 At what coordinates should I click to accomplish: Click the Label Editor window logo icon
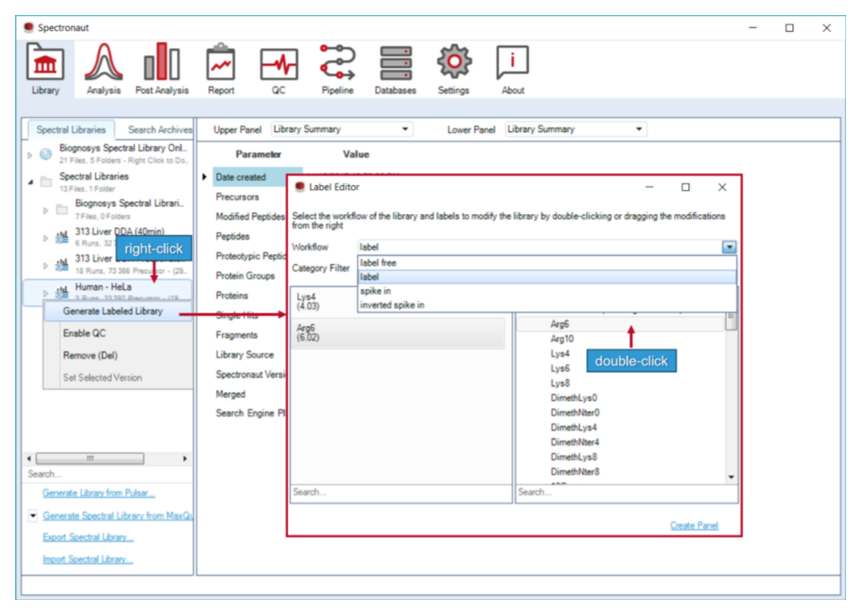(299, 187)
